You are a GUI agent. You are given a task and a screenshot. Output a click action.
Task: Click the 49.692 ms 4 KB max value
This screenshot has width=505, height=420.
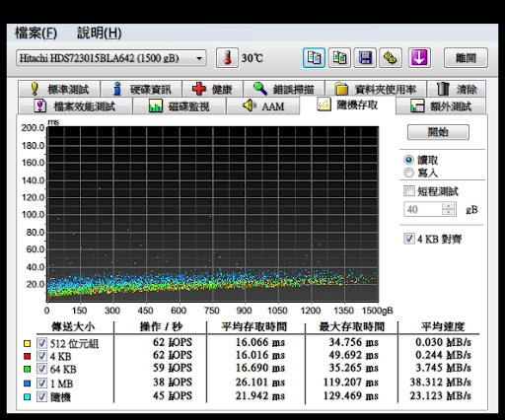tap(353, 355)
